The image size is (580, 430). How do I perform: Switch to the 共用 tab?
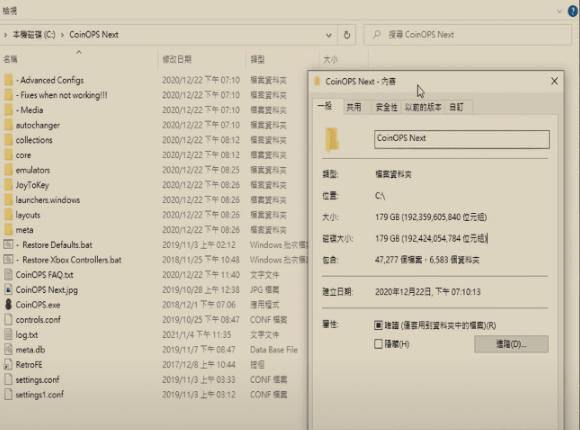coord(354,107)
